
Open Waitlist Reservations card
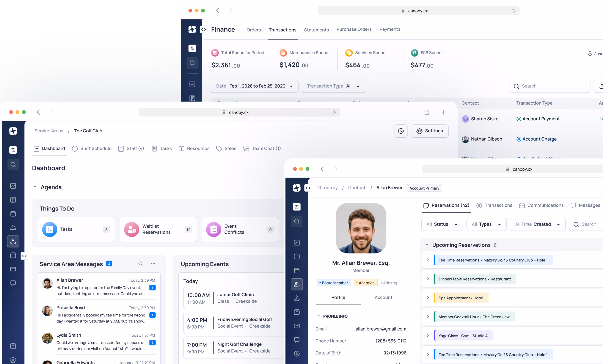(158, 229)
